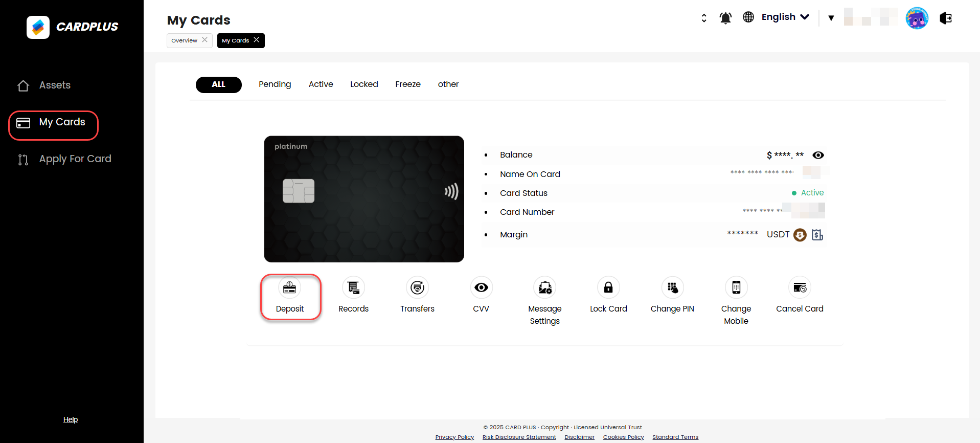The height and width of the screenshot is (443, 980).
Task: Open Change PIN
Action: coord(672,288)
